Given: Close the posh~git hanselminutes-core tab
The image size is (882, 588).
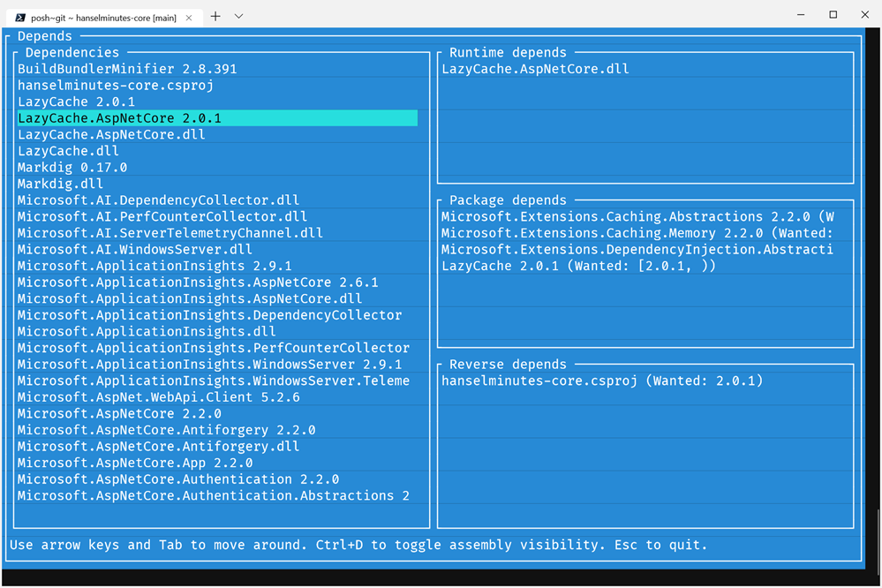Looking at the screenshot, I should tap(189, 18).
